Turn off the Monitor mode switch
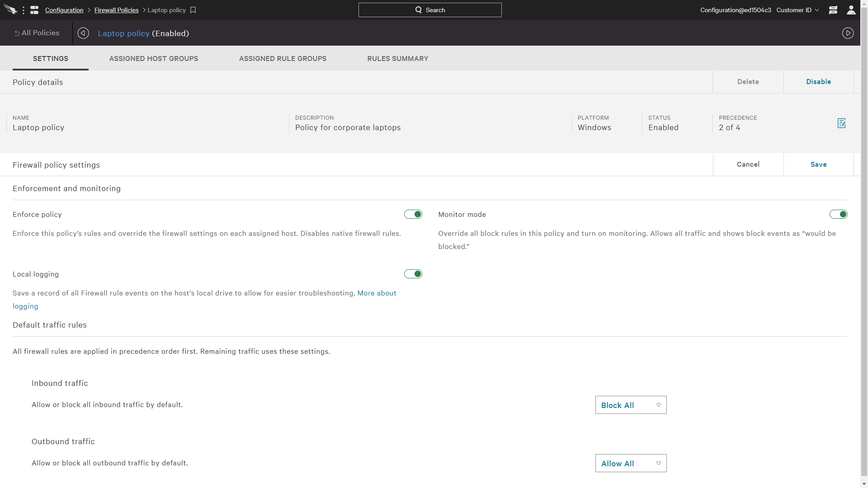Image resolution: width=868 pixels, height=488 pixels. [838, 214]
